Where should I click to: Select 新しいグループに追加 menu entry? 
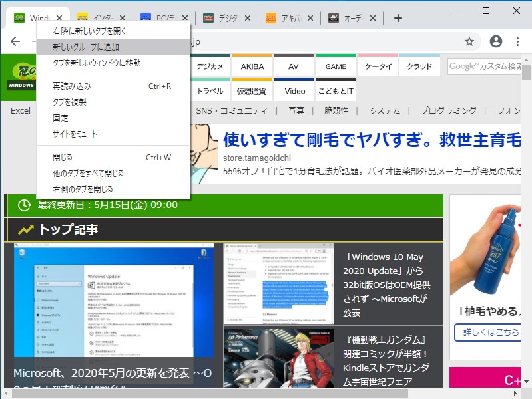(x=113, y=47)
